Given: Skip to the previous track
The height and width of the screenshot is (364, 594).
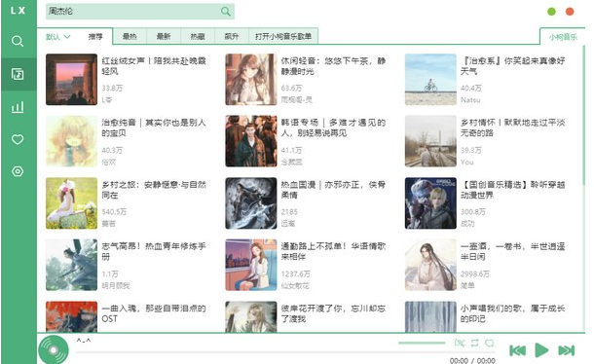Looking at the screenshot, I should click(517, 350).
